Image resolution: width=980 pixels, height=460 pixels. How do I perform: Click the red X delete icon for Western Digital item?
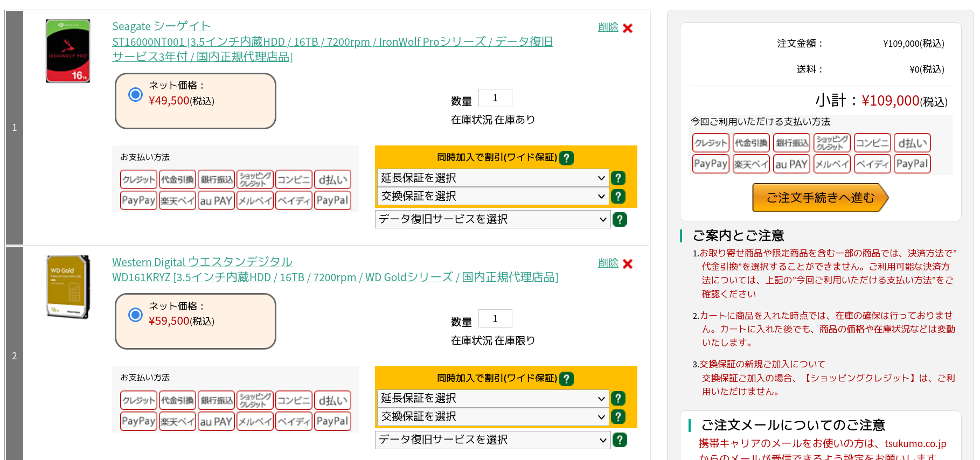coord(627,264)
